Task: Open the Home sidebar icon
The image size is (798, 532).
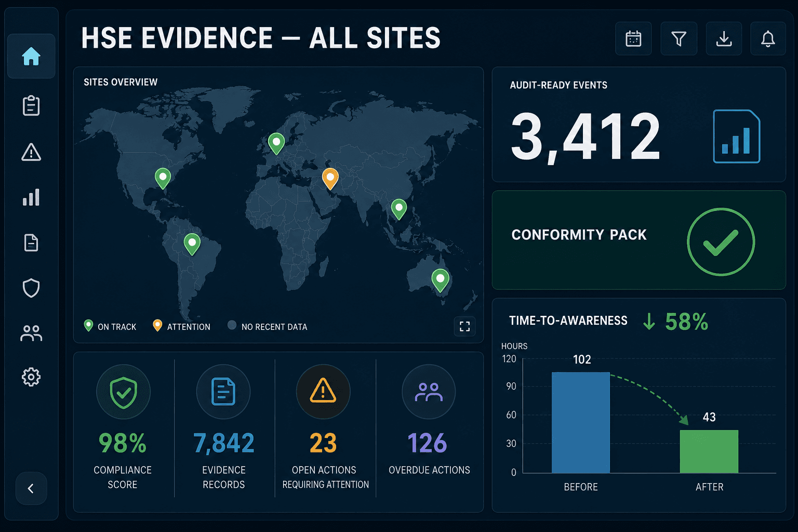Action: pyautogui.click(x=31, y=56)
